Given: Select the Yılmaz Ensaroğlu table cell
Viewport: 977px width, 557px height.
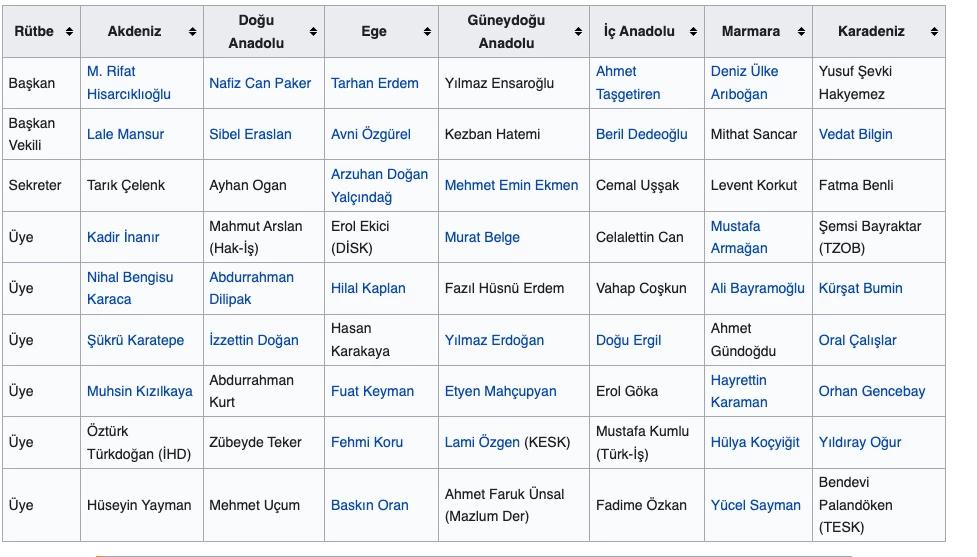Looking at the screenshot, I should click(x=499, y=83).
